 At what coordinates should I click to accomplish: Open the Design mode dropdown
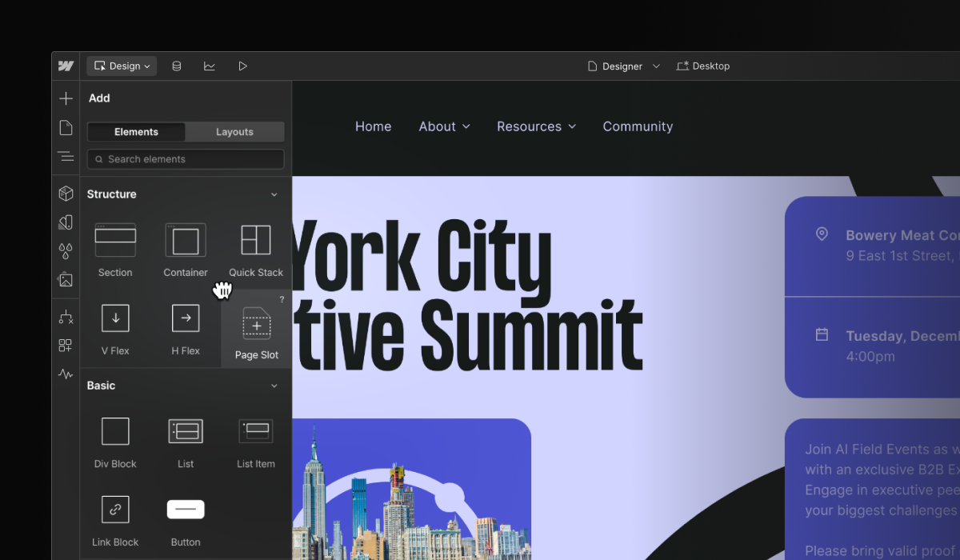pos(122,66)
